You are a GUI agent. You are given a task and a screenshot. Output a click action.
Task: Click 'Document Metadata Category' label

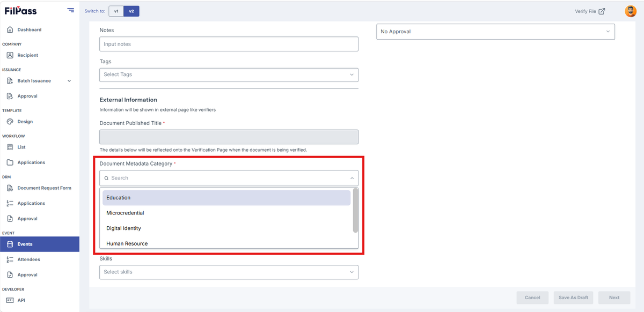pos(136,164)
